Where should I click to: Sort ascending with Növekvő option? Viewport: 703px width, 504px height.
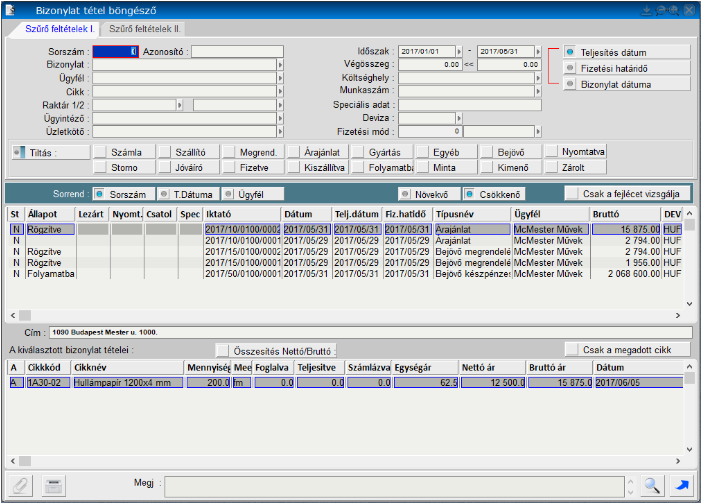click(x=406, y=193)
